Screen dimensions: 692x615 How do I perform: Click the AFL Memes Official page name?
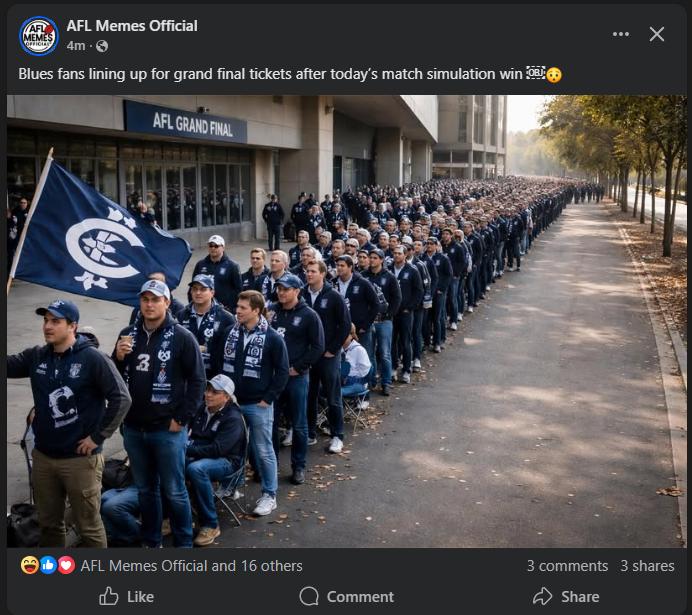(132, 26)
